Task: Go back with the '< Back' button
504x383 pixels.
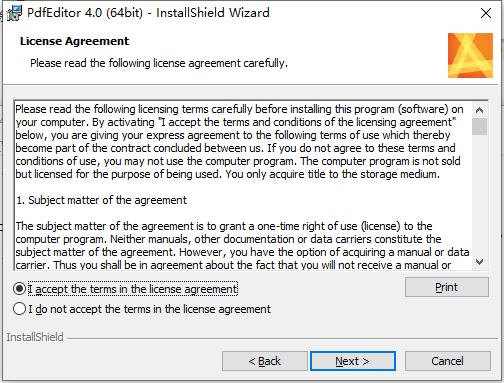Action: (265, 361)
